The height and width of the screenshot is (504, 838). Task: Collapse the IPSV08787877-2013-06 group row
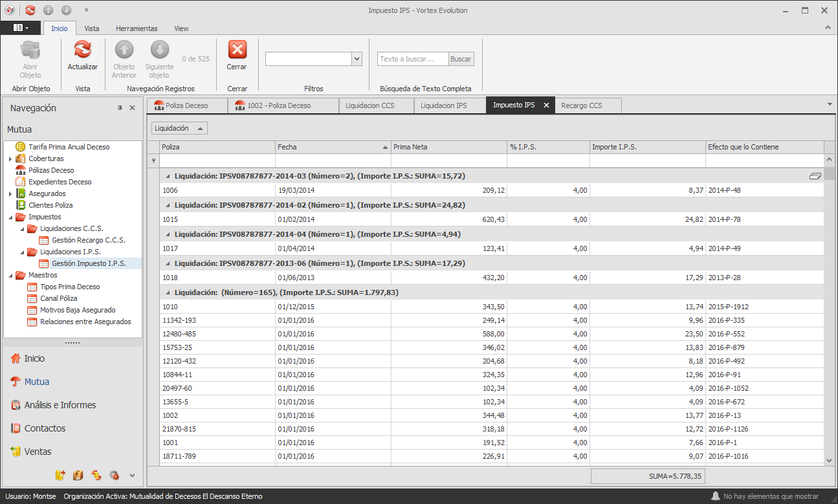(x=168, y=263)
